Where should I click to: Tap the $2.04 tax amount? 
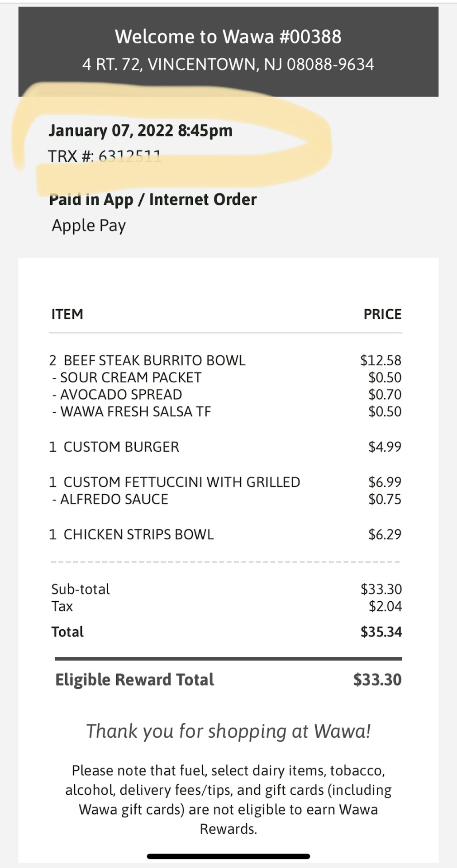385,606
